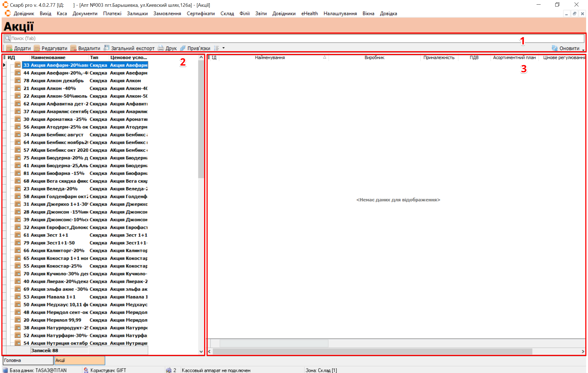The width and height of the screenshot is (588, 373).
Task: Click the left list scroll down arrow
Action: [x=201, y=352]
